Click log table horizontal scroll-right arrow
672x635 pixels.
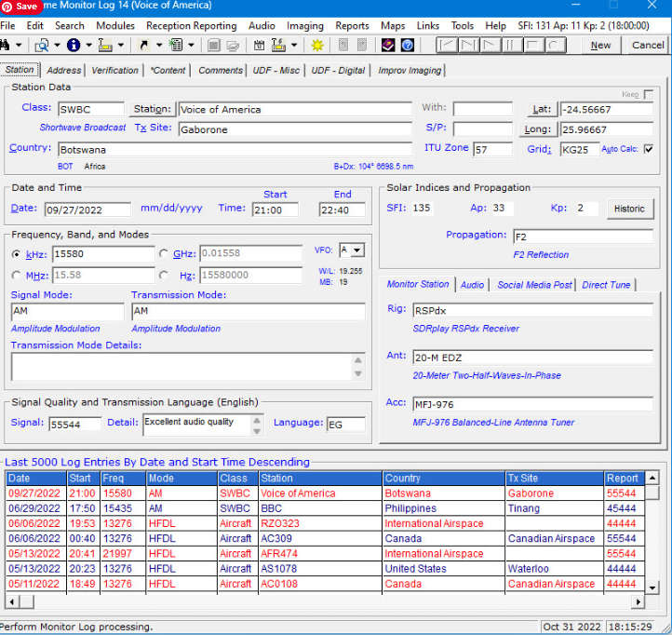pyautogui.click(x=638, y=602)
